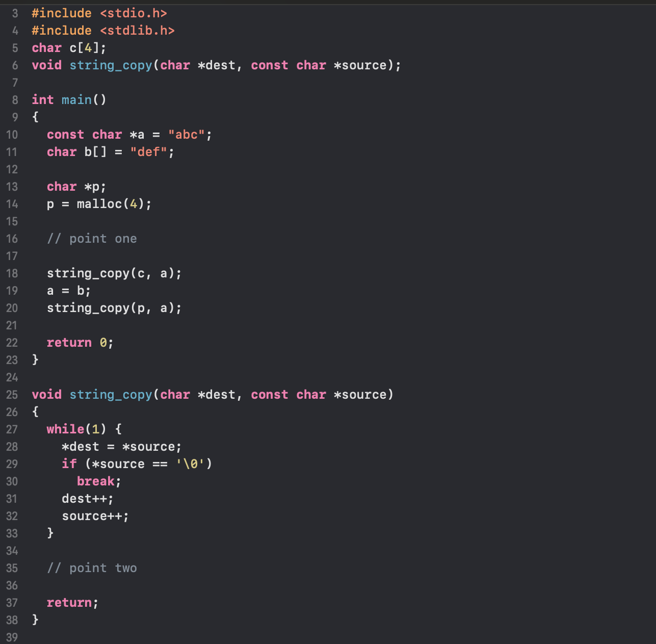
Task: Click the source++ statement on line 32
Action: pos(92,516)
